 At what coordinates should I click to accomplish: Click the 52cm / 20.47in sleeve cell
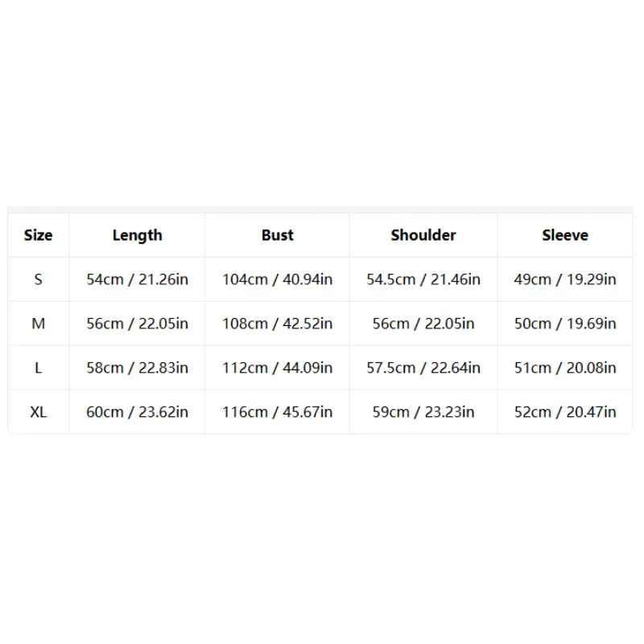(565, 412)
